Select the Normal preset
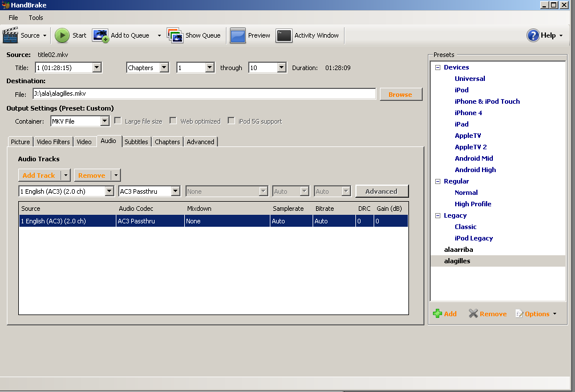Screen dimensions: 575x392 (466, 193)
